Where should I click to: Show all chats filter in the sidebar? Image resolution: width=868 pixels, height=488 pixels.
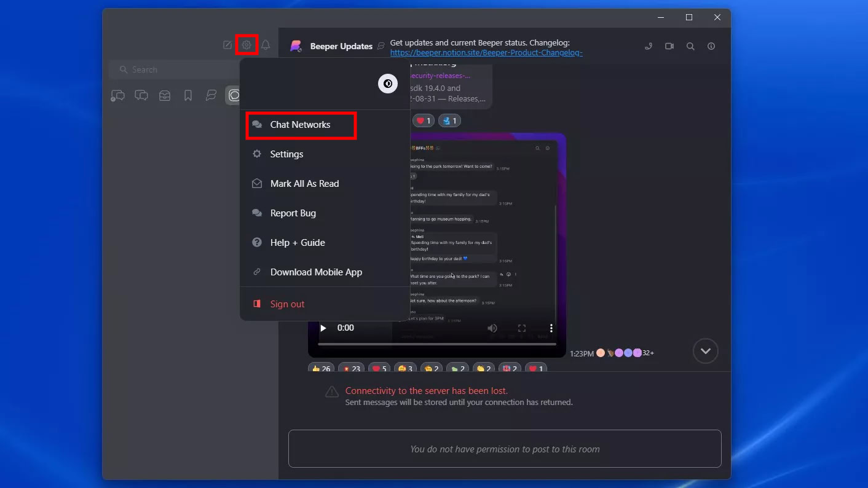click(x=141, y=95)
